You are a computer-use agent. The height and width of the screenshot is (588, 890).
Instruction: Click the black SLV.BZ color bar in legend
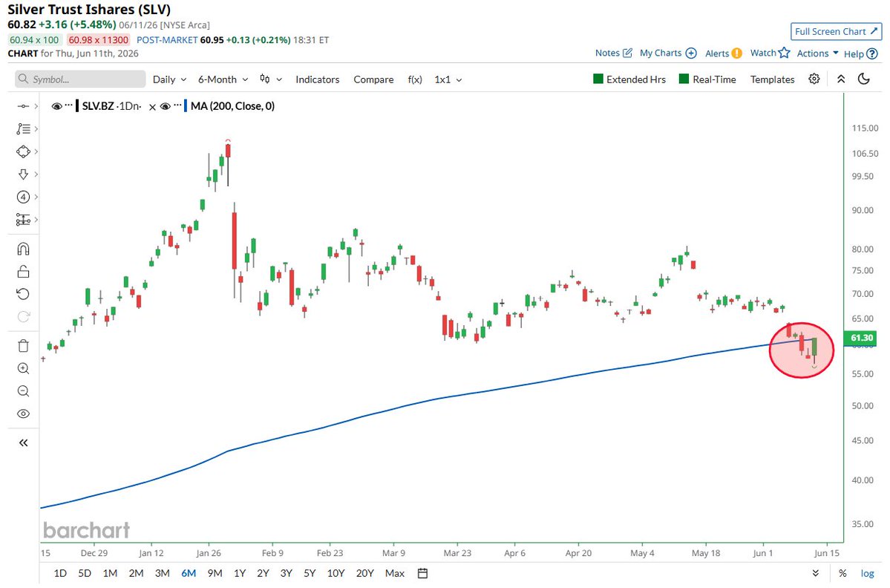click(x=77, y=106)
